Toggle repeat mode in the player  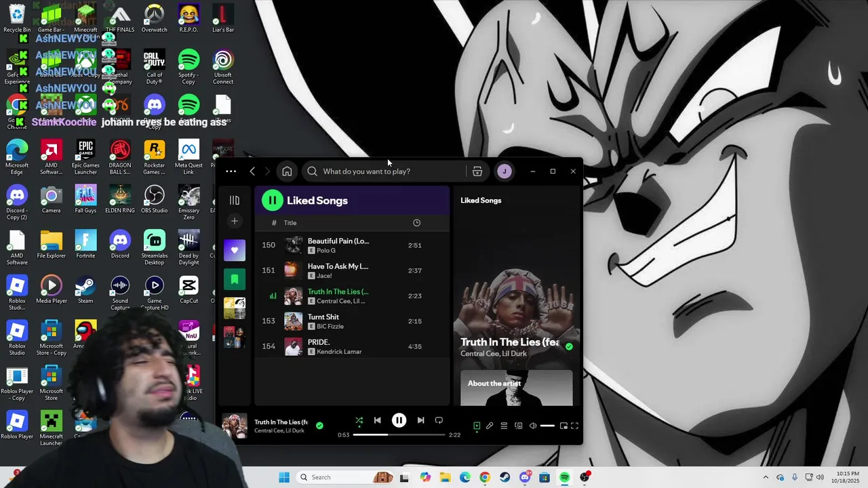[439, 421]
